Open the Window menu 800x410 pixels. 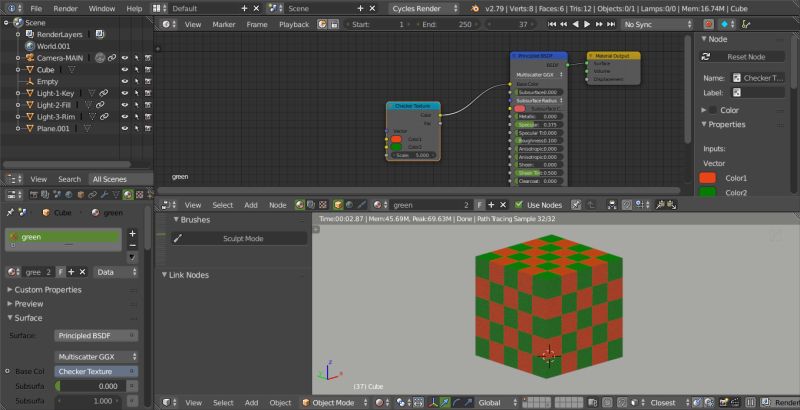coord(102,9)
